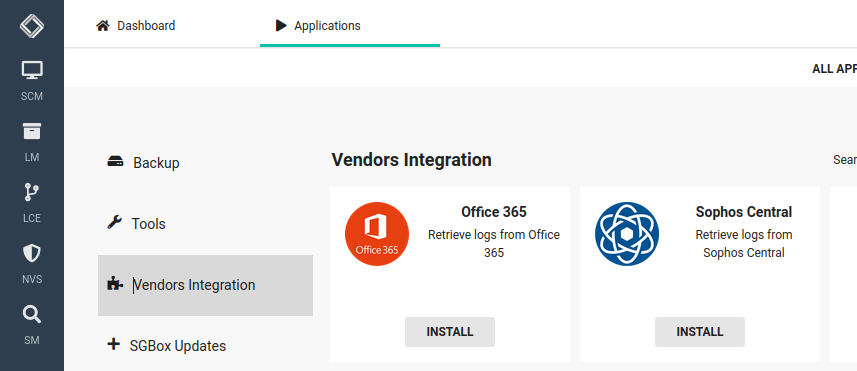857x371 pixels.
Task: Click the Tools wrench icon
Action: pyautogui.click(x=114, y=222)
